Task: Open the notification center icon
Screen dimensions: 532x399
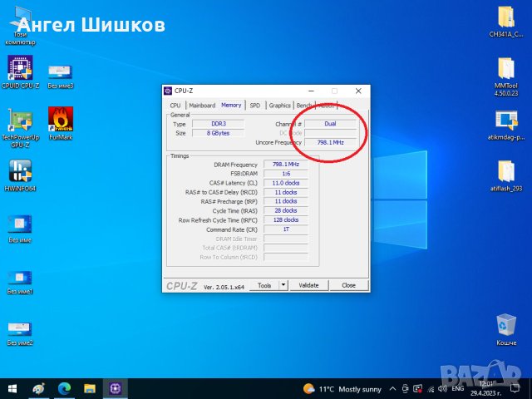Action: (515, 389)
